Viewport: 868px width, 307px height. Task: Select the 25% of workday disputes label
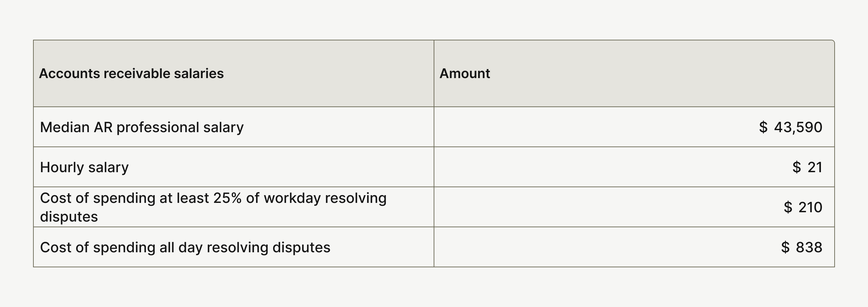(x=213, y=207)
